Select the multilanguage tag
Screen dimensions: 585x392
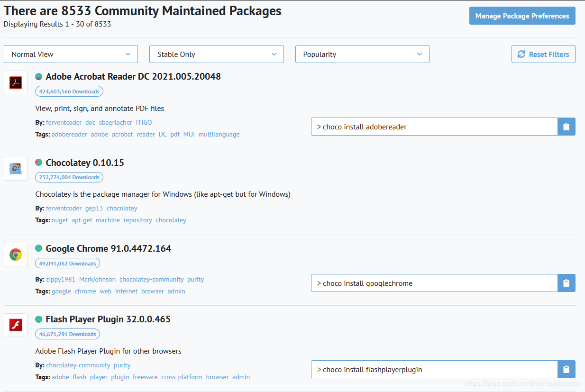pos(219,134)
